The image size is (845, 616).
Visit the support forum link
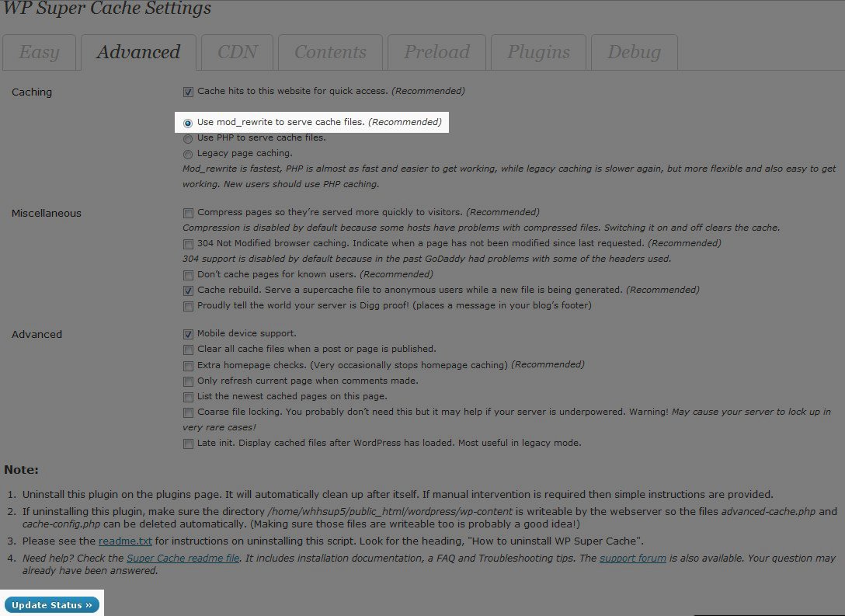632,558
